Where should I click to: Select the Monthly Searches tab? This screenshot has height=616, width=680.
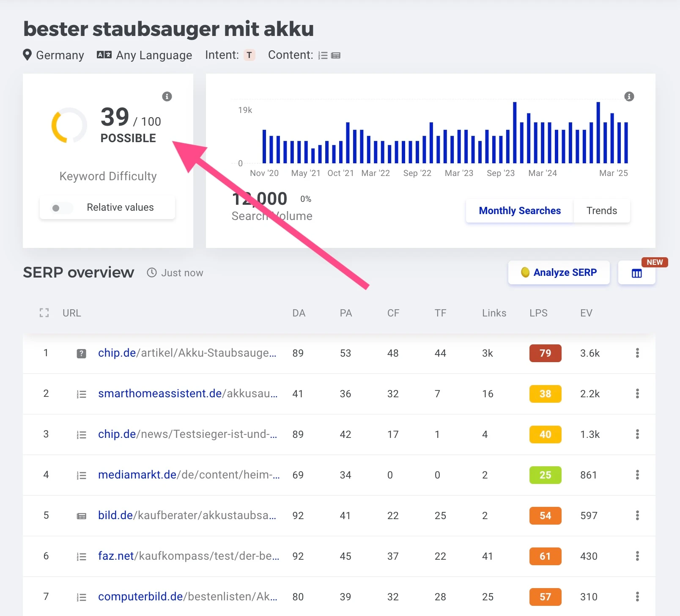coord(519,211)
